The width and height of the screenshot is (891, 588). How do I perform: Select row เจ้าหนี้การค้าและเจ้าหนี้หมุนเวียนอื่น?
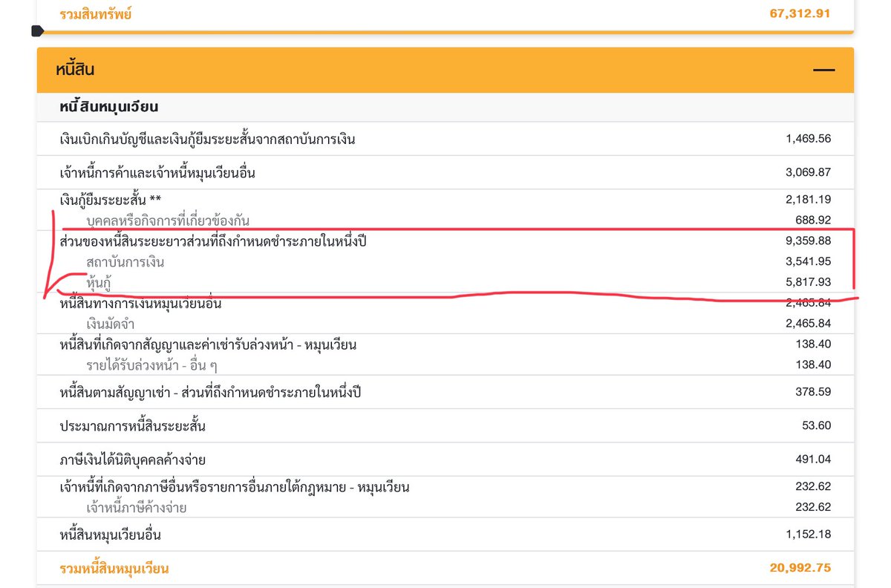click(446, 173)
